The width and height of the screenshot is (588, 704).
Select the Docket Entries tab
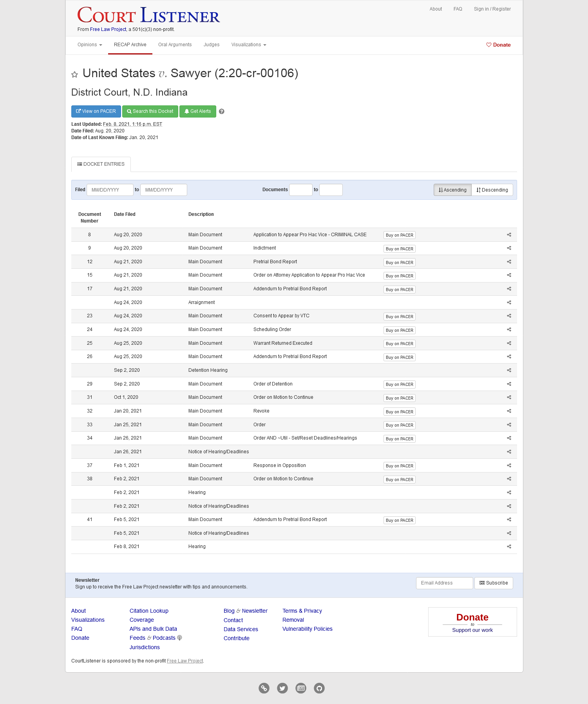click(101, 164)
